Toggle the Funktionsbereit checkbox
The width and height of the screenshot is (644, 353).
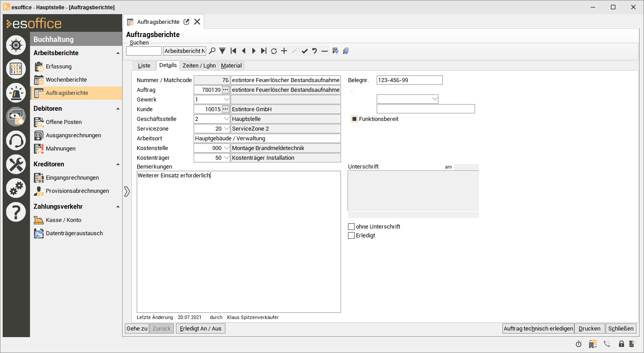[354, 119]
